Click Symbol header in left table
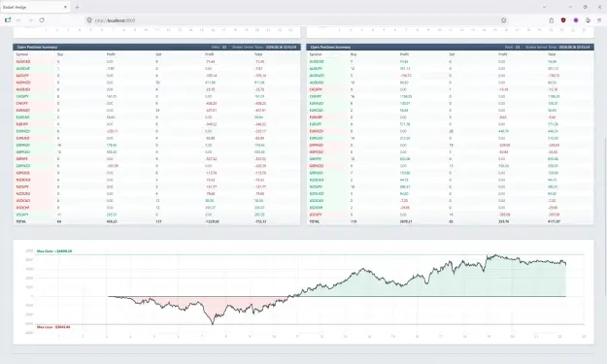The width and height of the screenshot is (607, 364). click(22, 54)
